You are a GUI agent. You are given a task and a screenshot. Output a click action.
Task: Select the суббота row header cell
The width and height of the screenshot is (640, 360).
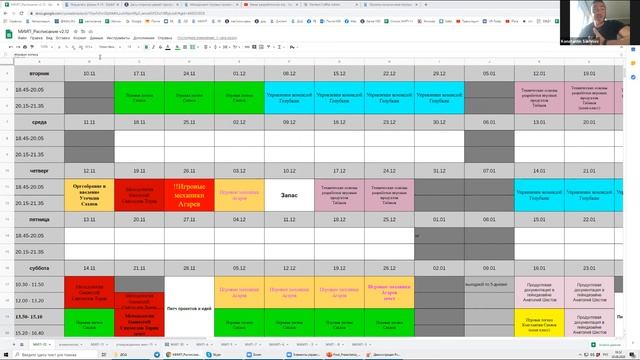pyautogui.click(x=39, y=268)
